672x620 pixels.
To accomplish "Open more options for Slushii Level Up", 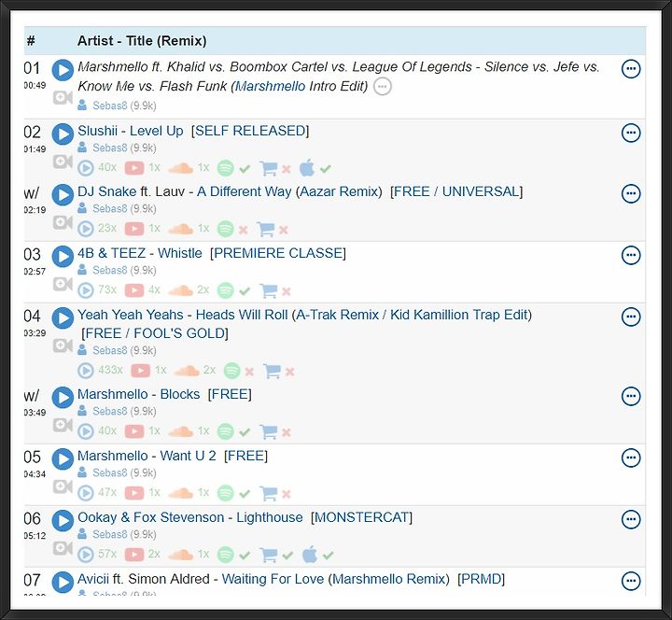I will coord(631,133).
